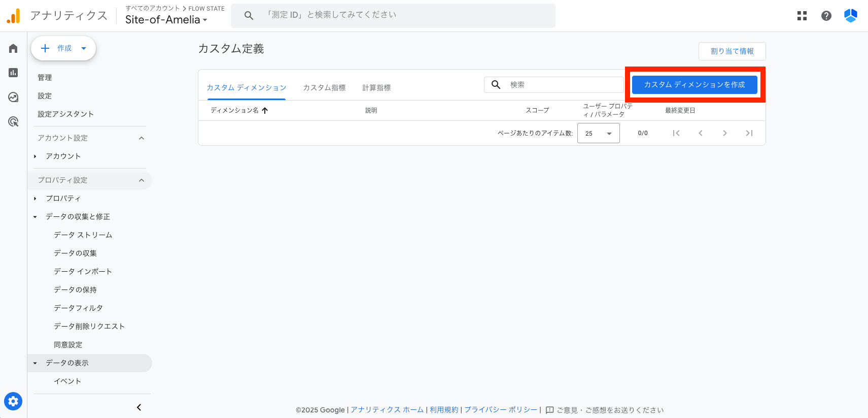Sort by ディメンション名 column arrow
Image resolution: width=868 pixels, height=418 pixels.
pos(265,110)
